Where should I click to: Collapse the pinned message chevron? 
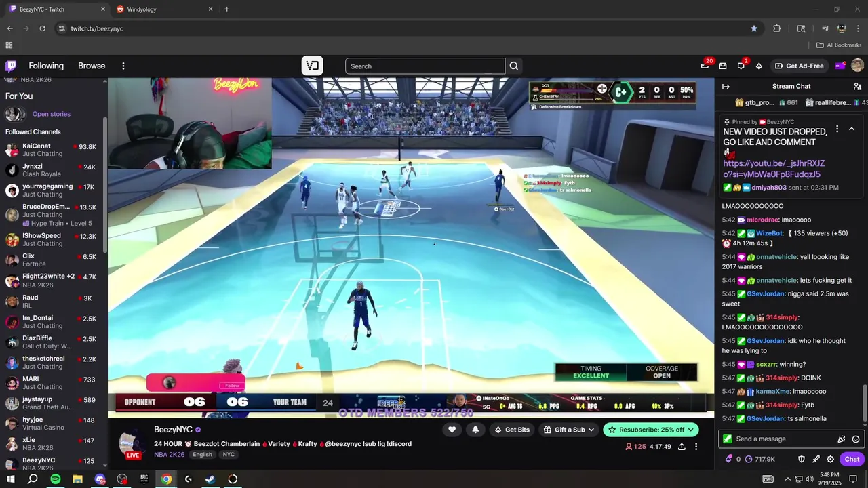[852, 129]
